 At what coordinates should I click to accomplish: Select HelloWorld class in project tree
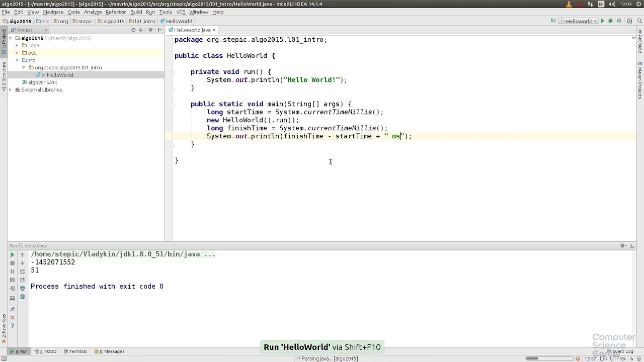[x=60, y=75]
